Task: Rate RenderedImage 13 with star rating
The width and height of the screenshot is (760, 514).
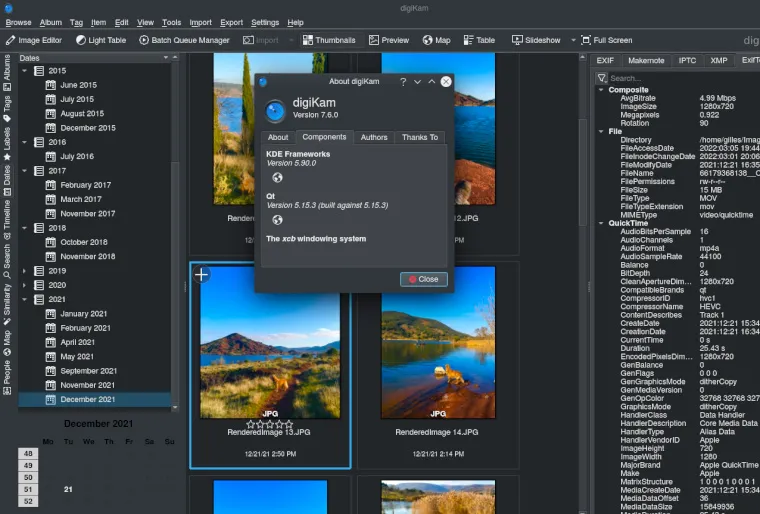Action: (269, 424)
